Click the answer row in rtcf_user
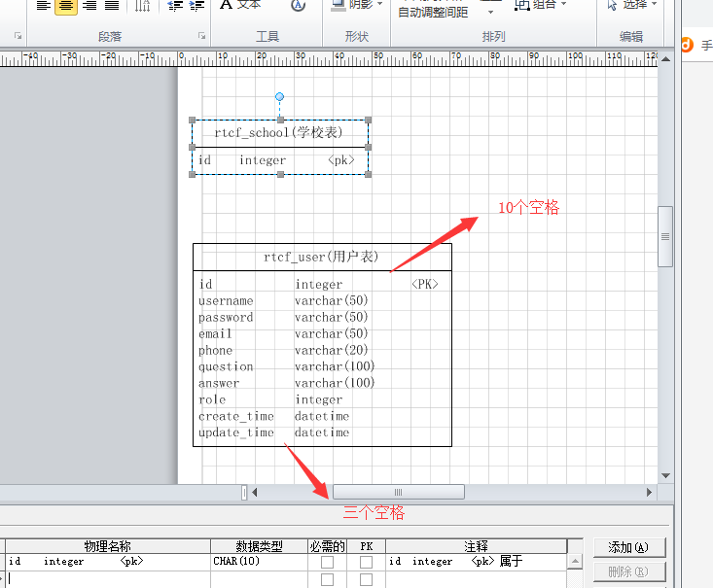 (x=287, y=383)
